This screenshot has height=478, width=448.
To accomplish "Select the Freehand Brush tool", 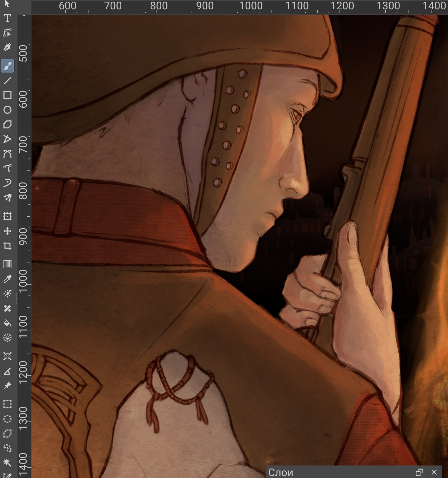I will click(x=7, y=66).
